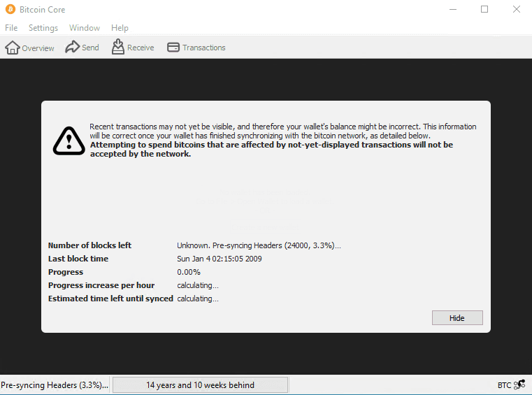
Task: Click the 'Progress' label
Action: pyautogui.click(x=66, y=272)
